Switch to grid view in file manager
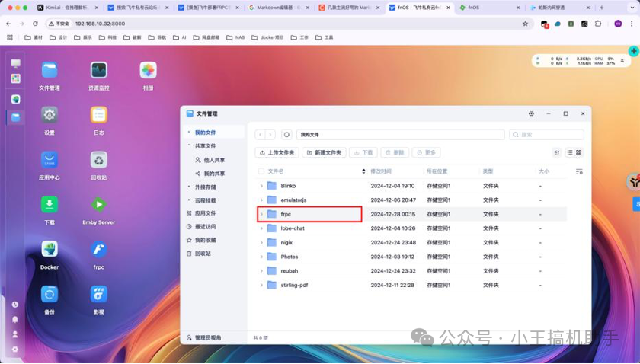This screenshot has width=640, height=364. tap(579, 153)
